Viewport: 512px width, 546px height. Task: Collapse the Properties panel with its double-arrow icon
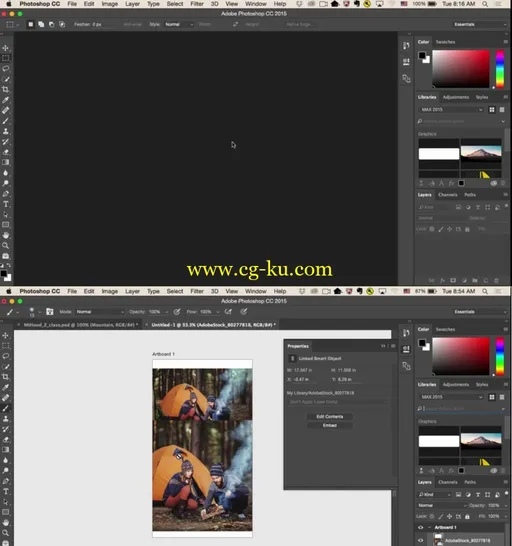click(383, 346)
